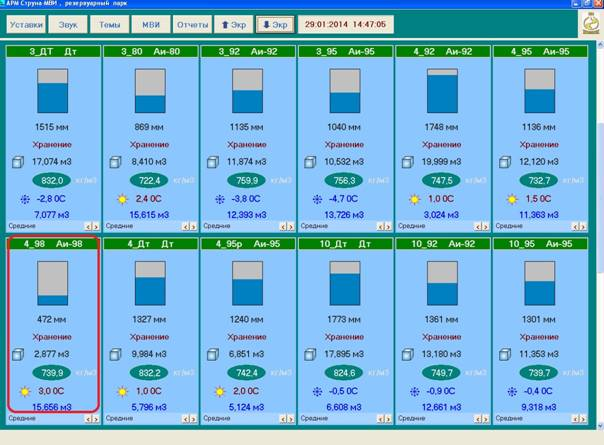The image size is (604, 445).
Task: Select the 3_92 Аи-92 tank header
Action: (248, 52)
